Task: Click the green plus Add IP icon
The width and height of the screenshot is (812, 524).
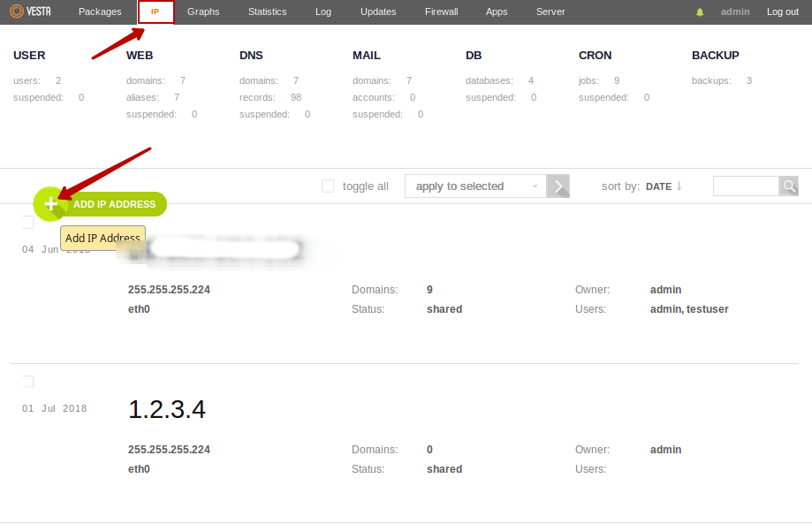Action: (50, 204)
